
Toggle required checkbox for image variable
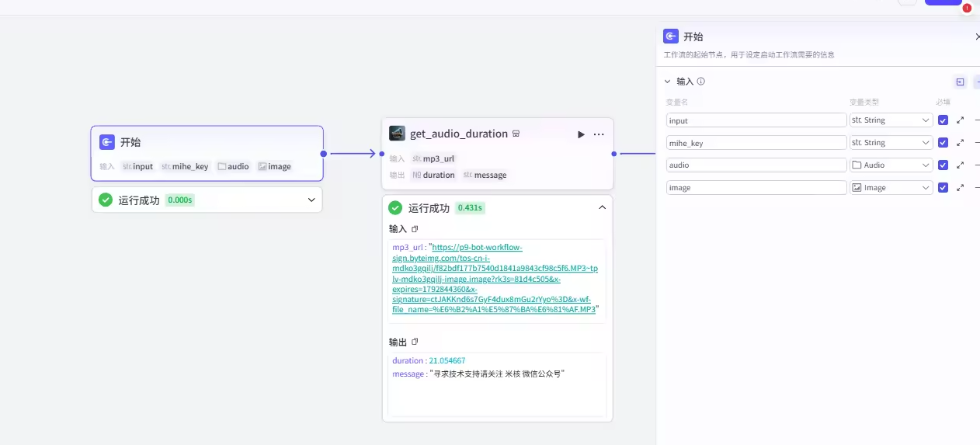coord(943,188)
